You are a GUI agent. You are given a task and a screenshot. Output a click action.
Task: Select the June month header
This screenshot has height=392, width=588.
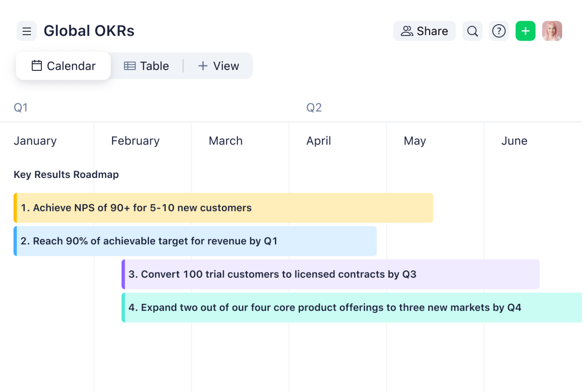[514, 141]
